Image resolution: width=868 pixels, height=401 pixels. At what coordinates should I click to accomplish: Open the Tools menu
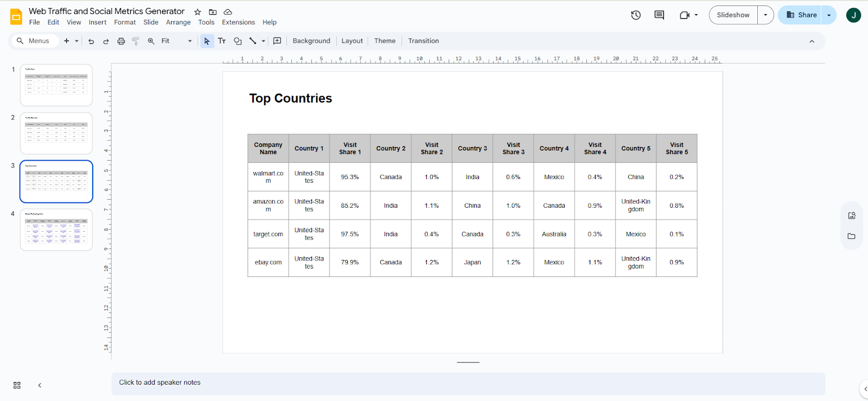coord(206,22)
